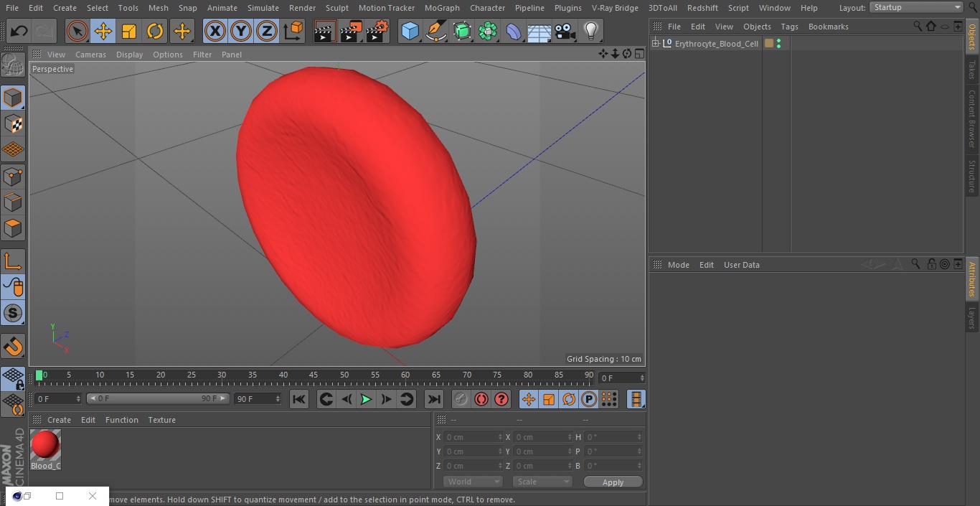Toggle Erythrocyte_Blood_Cell visibility dots

778,44
